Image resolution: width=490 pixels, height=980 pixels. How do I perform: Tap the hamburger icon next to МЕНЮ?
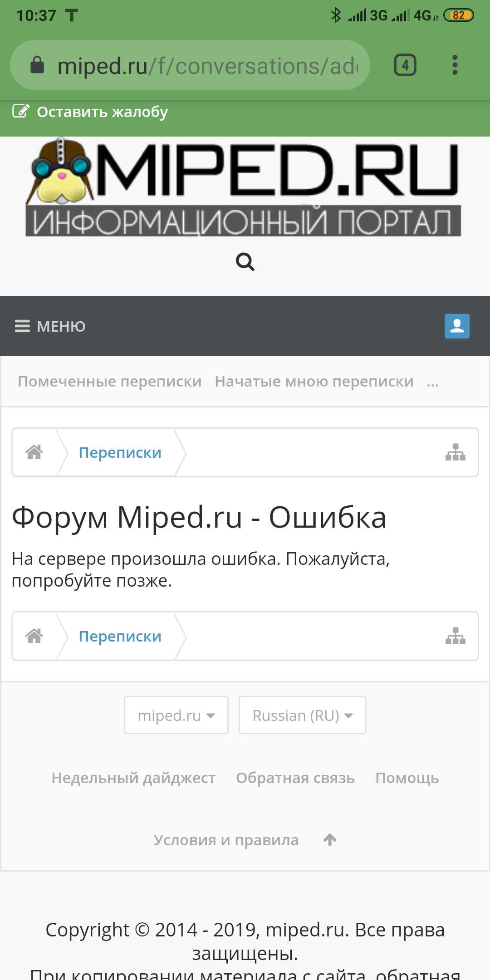pos(22,326)
